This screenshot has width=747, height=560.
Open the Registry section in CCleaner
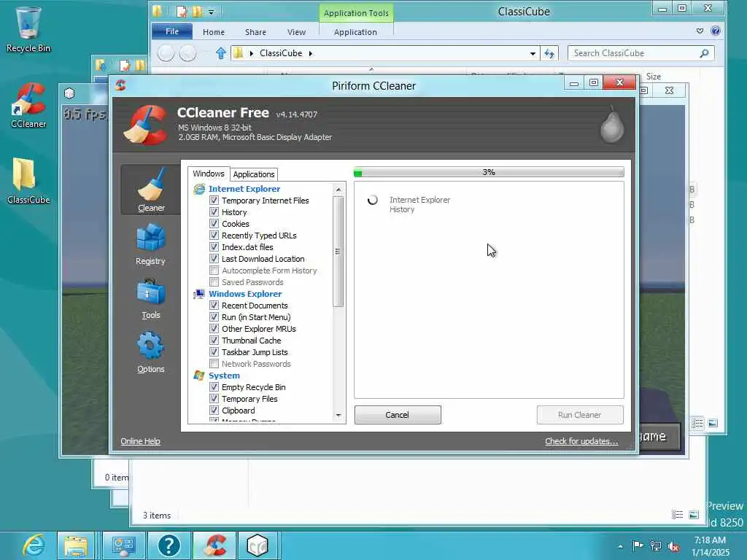click(150, 244)
